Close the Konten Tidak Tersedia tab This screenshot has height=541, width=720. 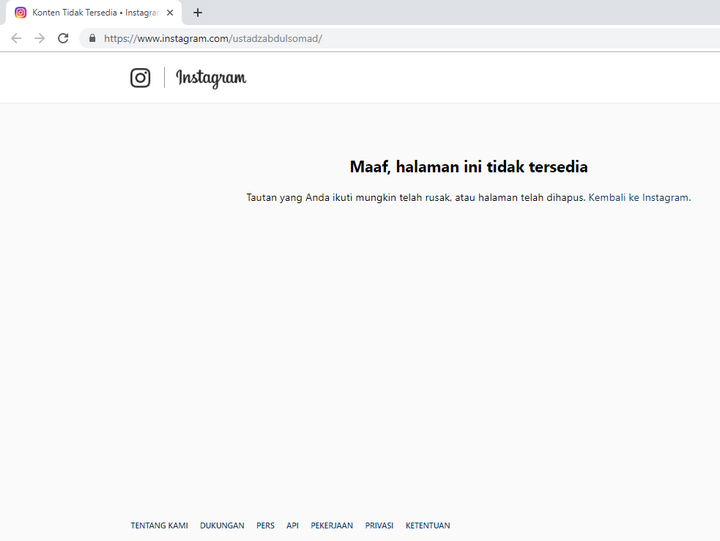(170, 13)
